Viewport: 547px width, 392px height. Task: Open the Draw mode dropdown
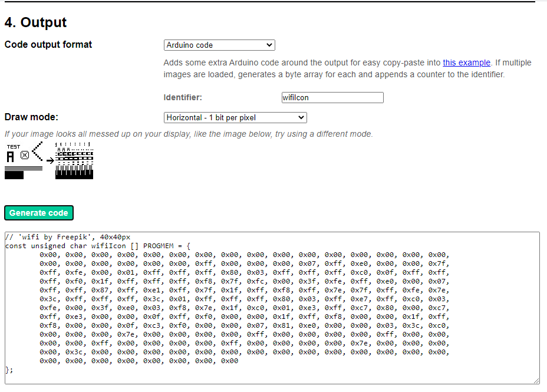pos(235,117)
